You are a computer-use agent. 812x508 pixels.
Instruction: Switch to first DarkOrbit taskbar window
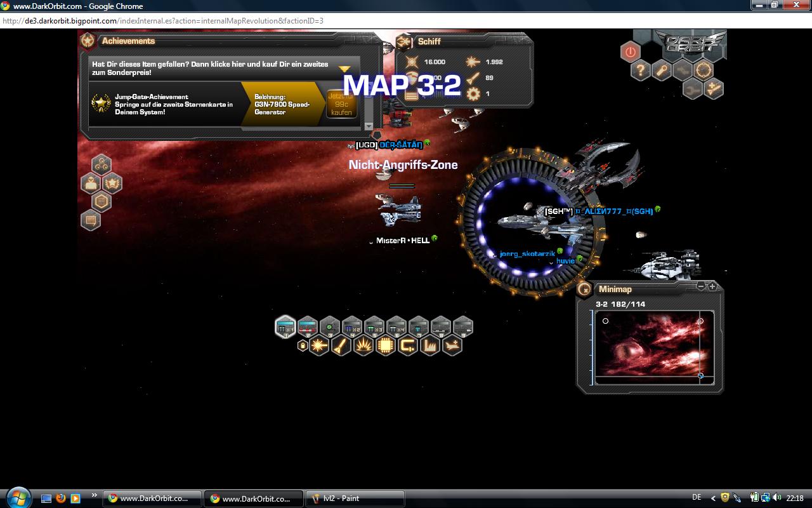[152, 498]
